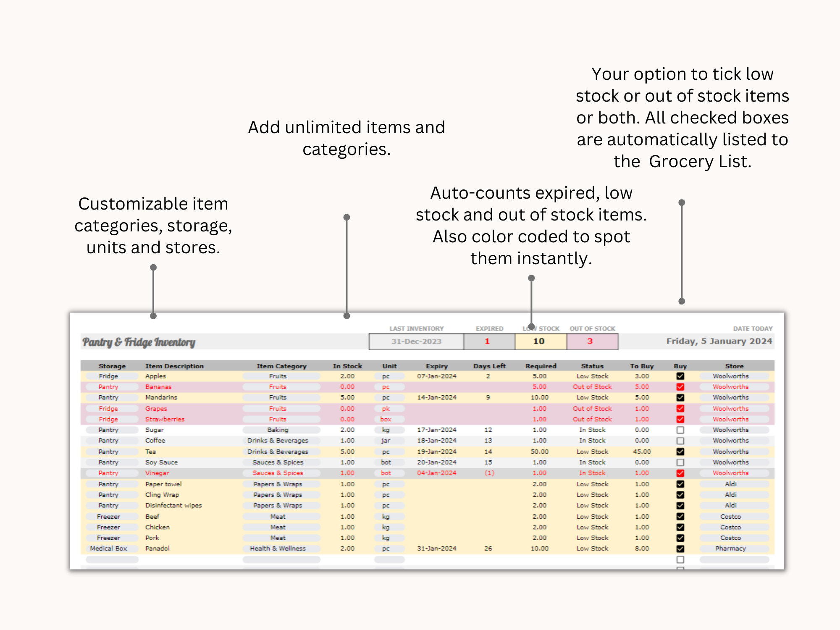Click the Out of Stock counter

click(x=592, y=341)
